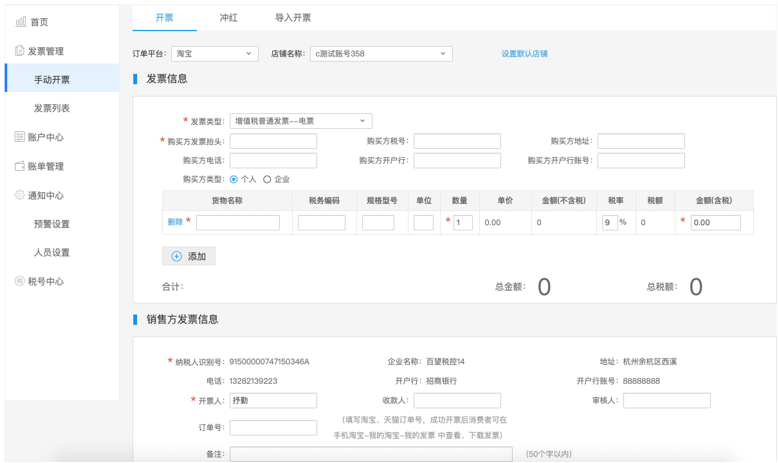Open the 订单平台 淘宝 dropdown

(215, 54)
